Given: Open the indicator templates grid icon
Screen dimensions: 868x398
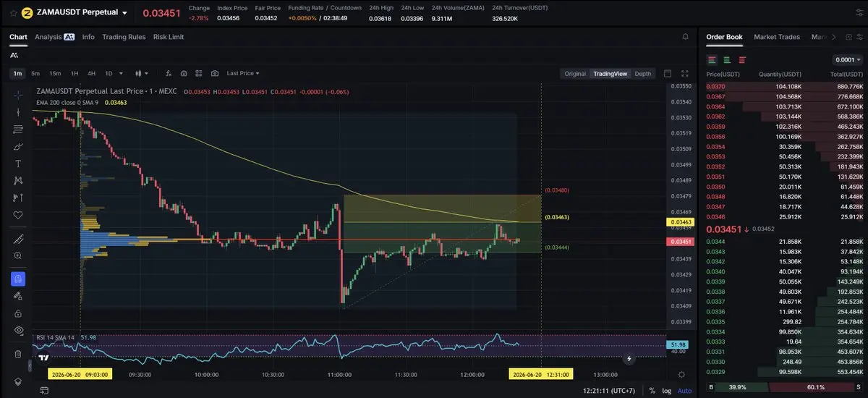Looking at the screenshot, I should tap(199, 73).
